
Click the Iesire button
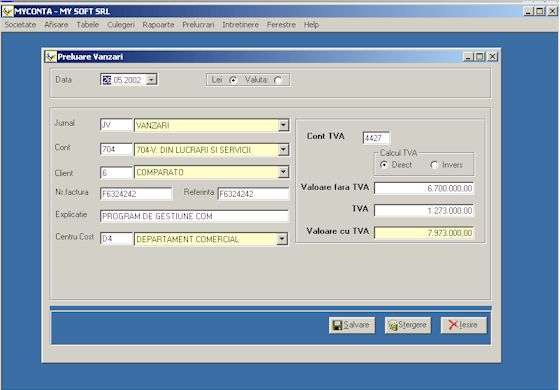click(463, 325)
